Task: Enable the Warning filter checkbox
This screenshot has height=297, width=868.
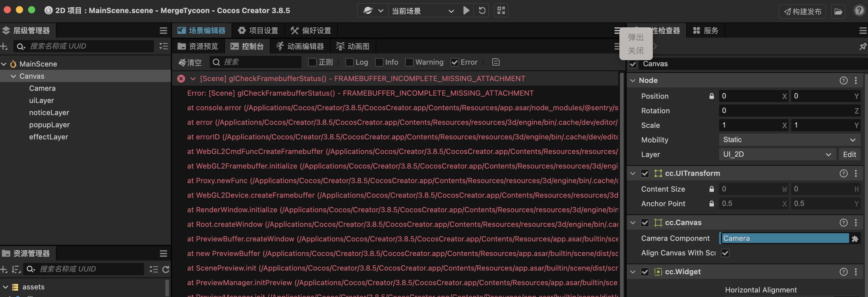Action: click(409, 62)
